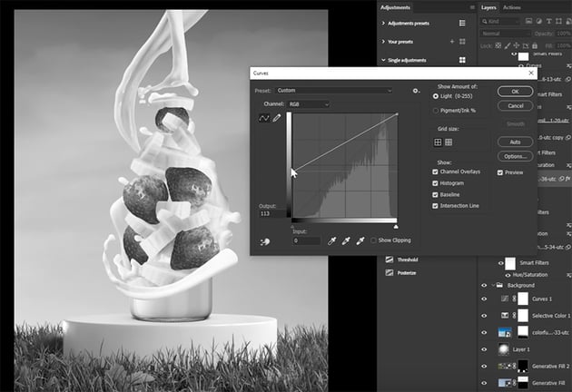The image size is (572, 392).
Task: Toggle the Baseline checkbox
Action: pyautogui.click(x=435, y=195)
